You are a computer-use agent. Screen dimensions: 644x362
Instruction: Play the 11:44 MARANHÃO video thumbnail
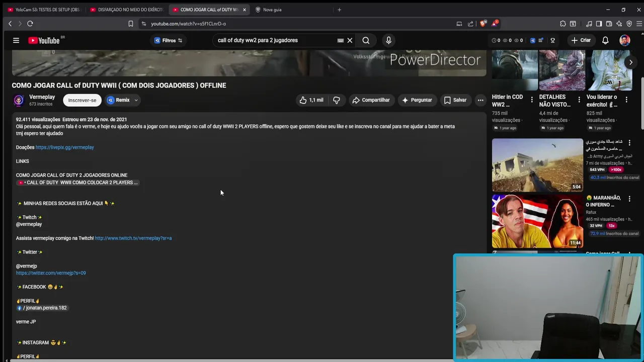[537, 221]
